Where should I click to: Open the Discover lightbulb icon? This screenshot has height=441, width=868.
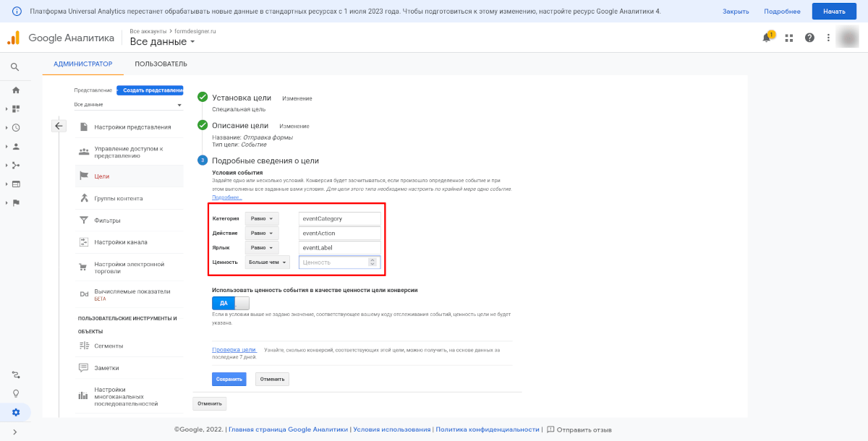click(15, 394)
